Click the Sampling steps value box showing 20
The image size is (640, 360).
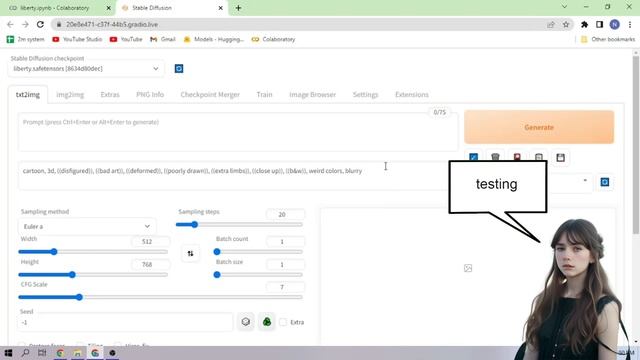pos(285,214)
